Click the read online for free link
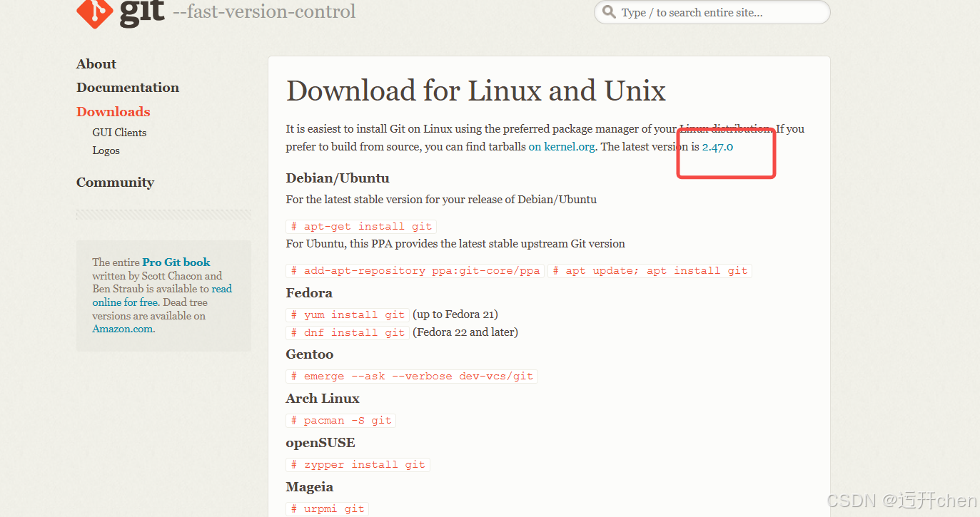This screenshot has width=980, height=517. 125,302
